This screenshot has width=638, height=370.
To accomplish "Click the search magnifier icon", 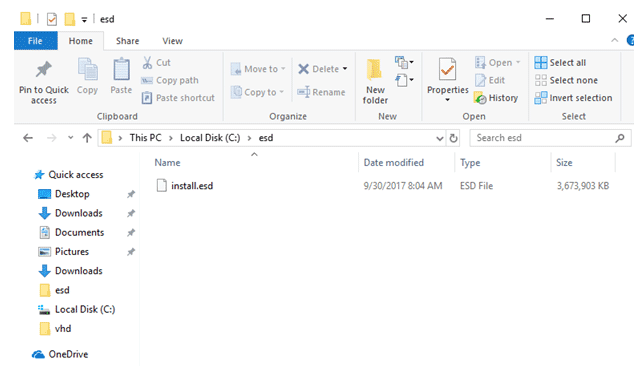I will click(620, 138).
